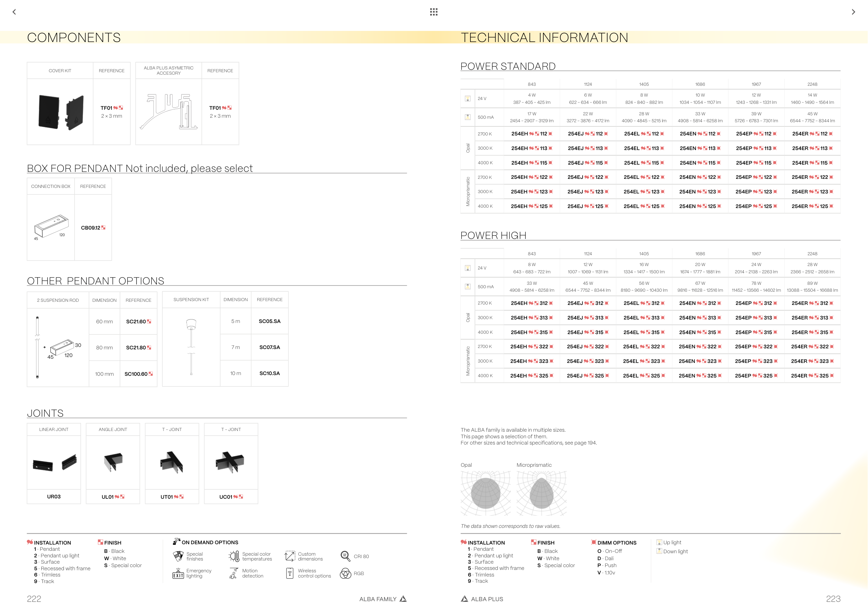Click the UR03 linear joint reference
868x614 pixels.
[54, 496]
